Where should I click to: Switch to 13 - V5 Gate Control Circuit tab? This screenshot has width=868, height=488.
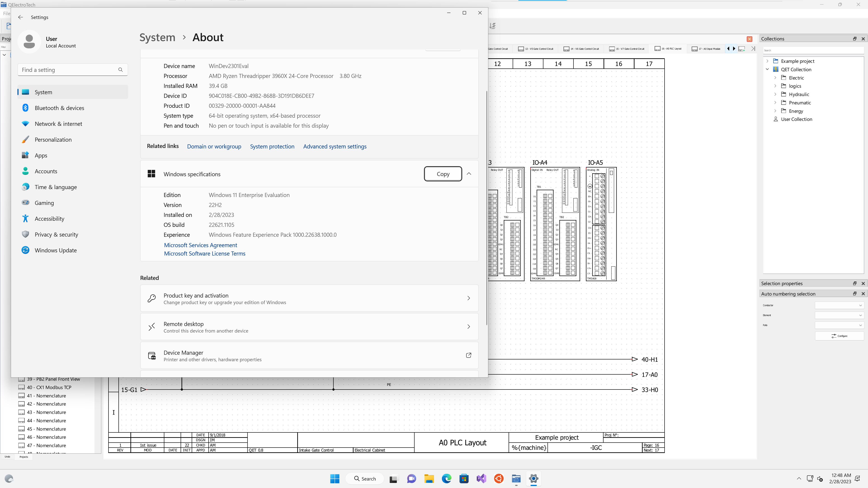click(x=536, y=49)
